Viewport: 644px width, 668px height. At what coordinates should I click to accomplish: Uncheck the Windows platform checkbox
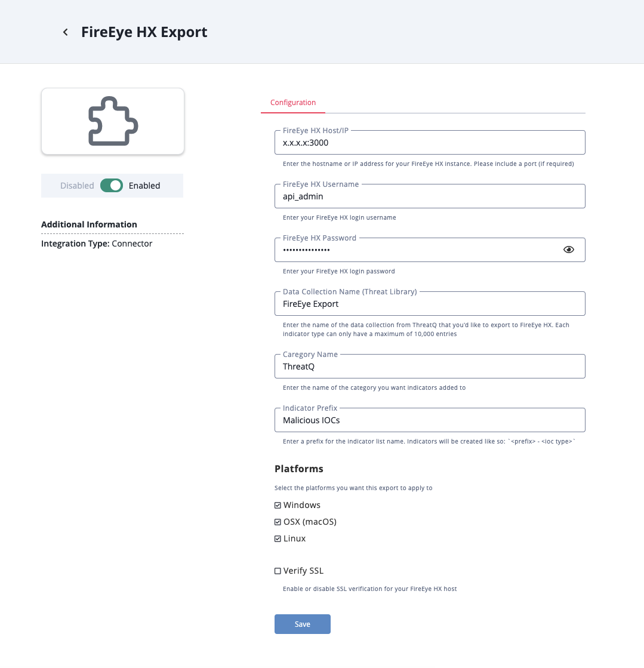point(278,505)
